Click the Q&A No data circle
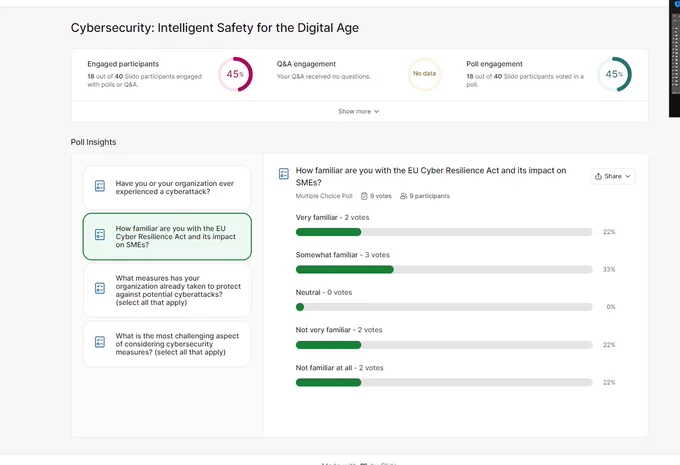 [424, 74]
